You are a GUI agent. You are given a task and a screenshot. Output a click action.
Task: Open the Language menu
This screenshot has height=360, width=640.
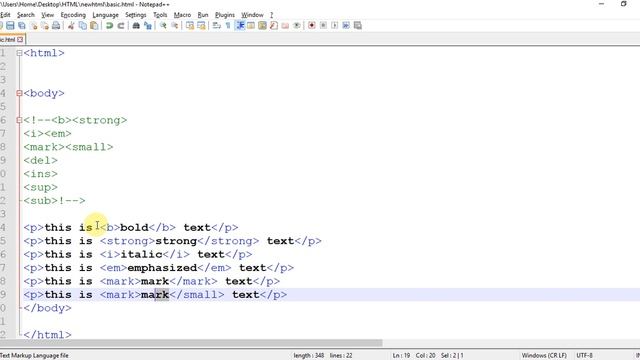105,15
